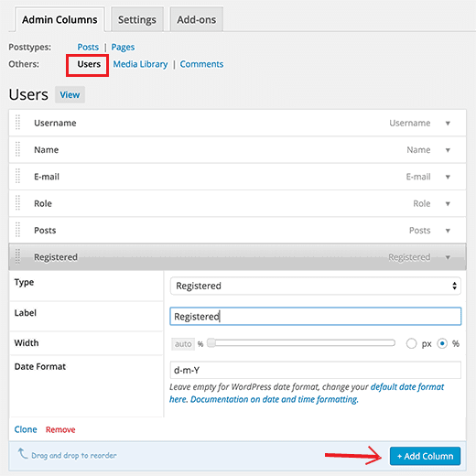The width and height of the screenshot is (476, 476).
Task: Click the drag handle of Role row
Action: (x=17, y=203)
